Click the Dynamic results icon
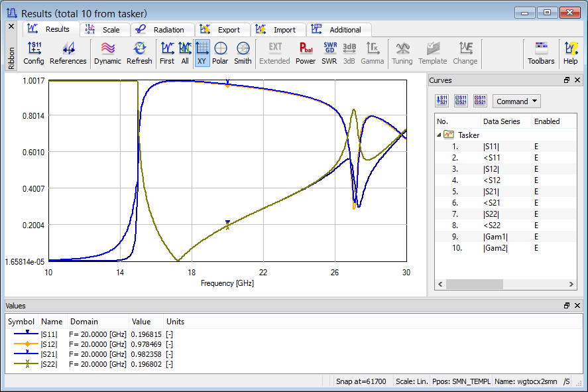Image resolution: width=588 pixels, height=392 pixels. 107,53
